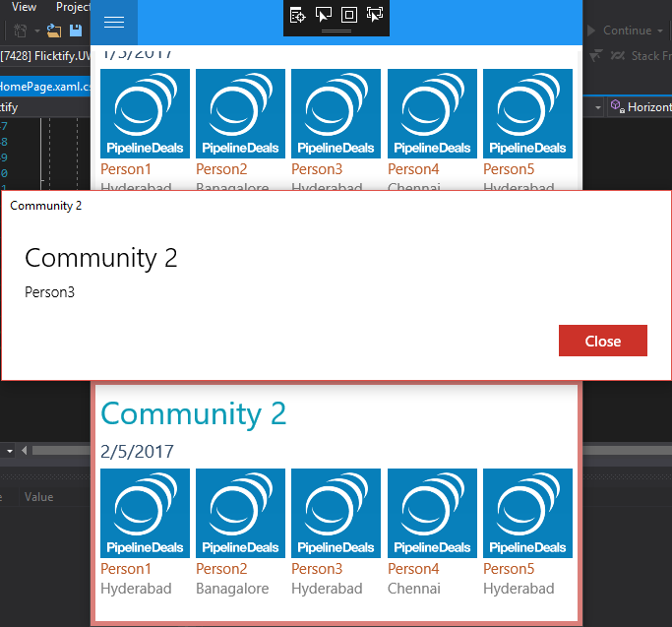
Task: Enable the selection cursor debug tool
Action: pyautogui.click(x=323, y=15)
